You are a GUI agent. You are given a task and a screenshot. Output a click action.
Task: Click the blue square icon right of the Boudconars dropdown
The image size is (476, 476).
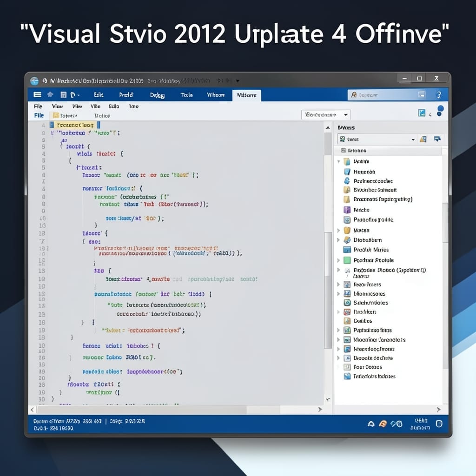tap(422, 113)
